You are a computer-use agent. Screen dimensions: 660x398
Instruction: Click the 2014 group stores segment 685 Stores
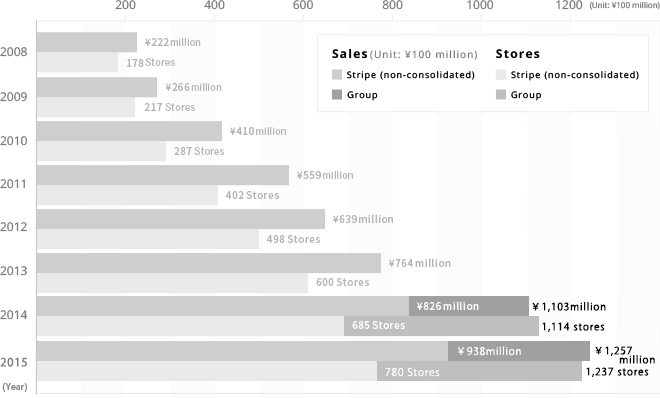pos(442,326)
